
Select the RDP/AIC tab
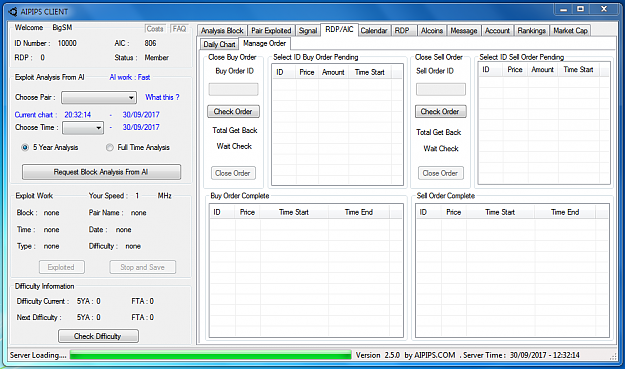pyautogui.click(x=339, y=29)
